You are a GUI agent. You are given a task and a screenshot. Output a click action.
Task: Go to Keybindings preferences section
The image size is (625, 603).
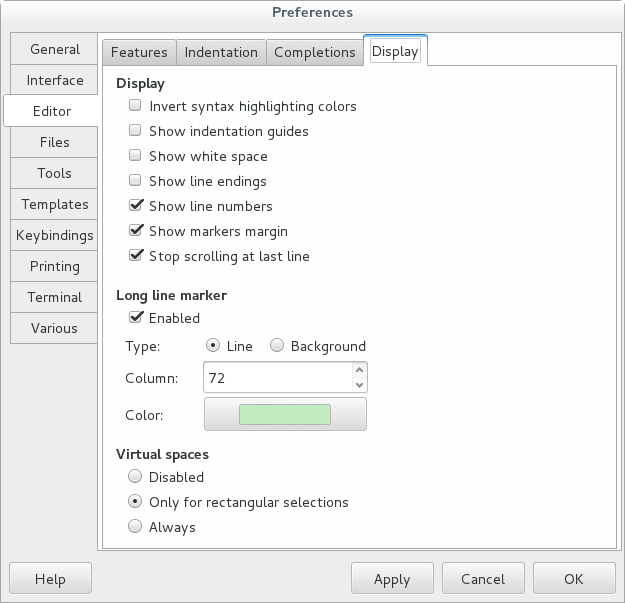(54, 236)
